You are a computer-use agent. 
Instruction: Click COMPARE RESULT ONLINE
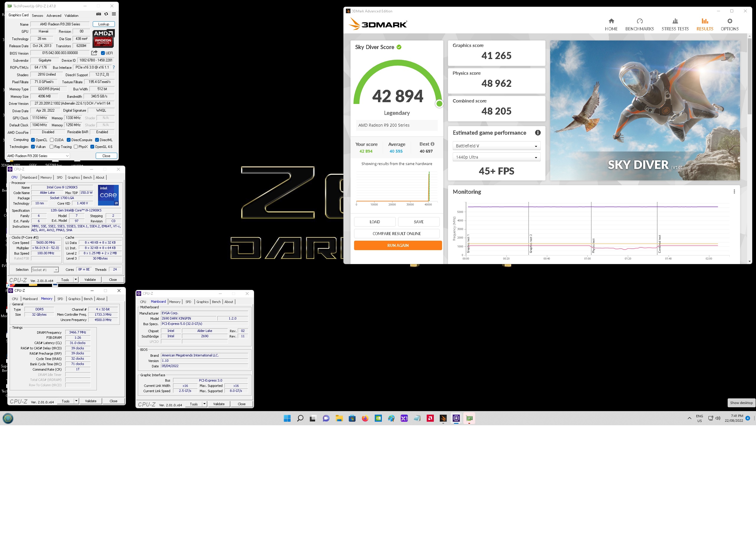tap(397, 234)
